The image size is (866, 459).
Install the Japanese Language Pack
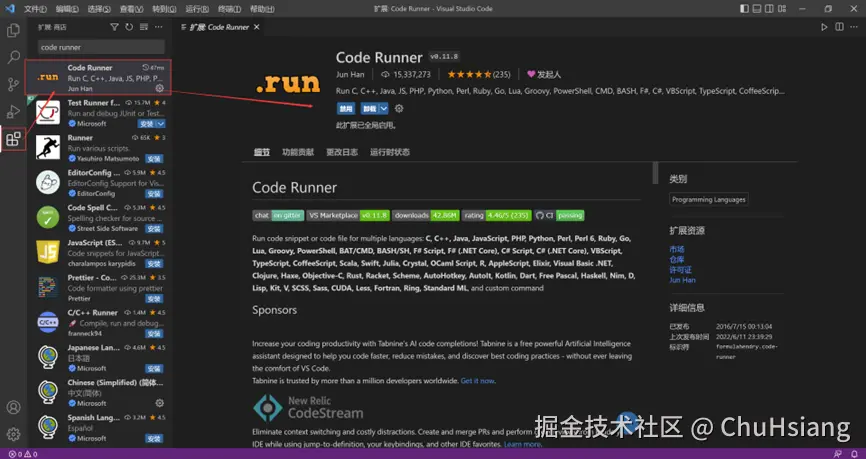[154, 368]
